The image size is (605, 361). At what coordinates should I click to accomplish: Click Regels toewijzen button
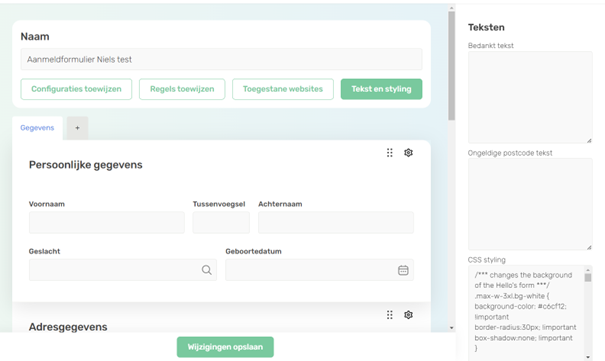(x=182, y=89)
